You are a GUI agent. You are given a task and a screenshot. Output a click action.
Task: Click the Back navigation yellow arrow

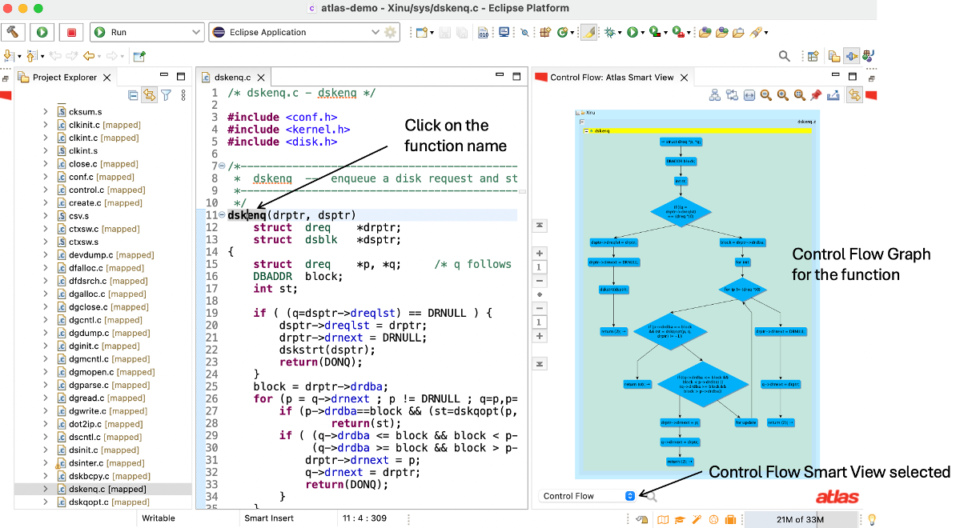pos(90,56)
